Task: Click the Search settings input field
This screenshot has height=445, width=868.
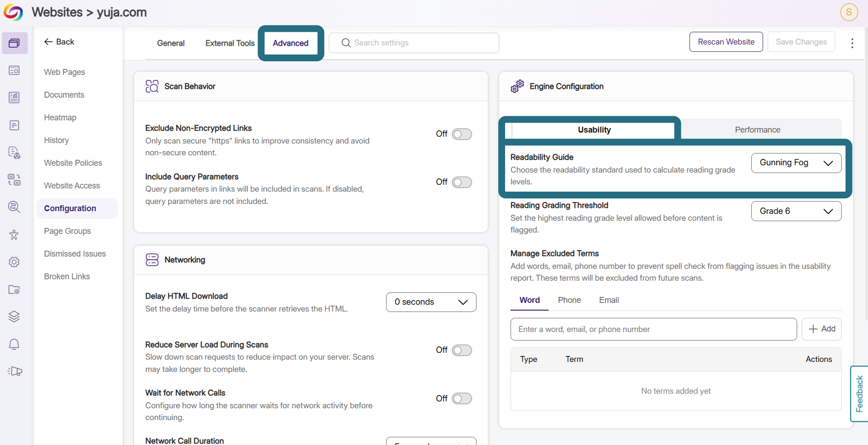Action: pos(414,43)
